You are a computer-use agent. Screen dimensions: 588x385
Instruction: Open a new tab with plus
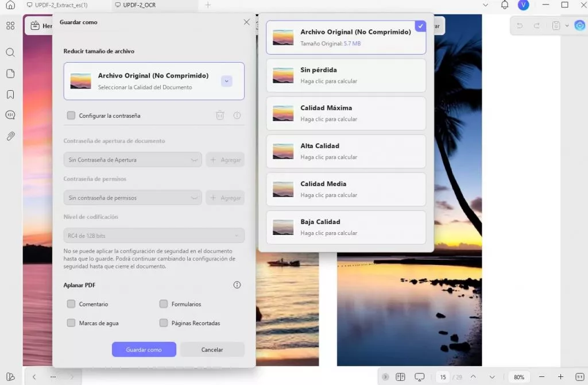point(208,5)
